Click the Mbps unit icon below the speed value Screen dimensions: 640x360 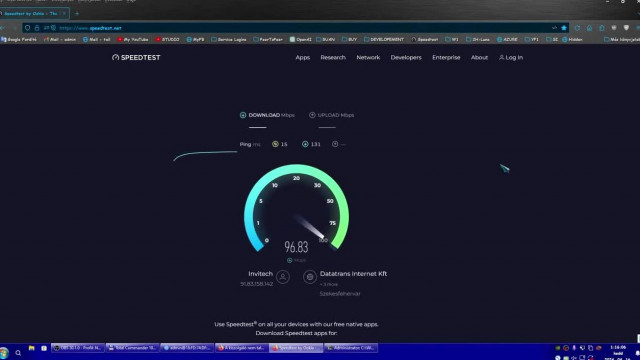pos(289,260)
